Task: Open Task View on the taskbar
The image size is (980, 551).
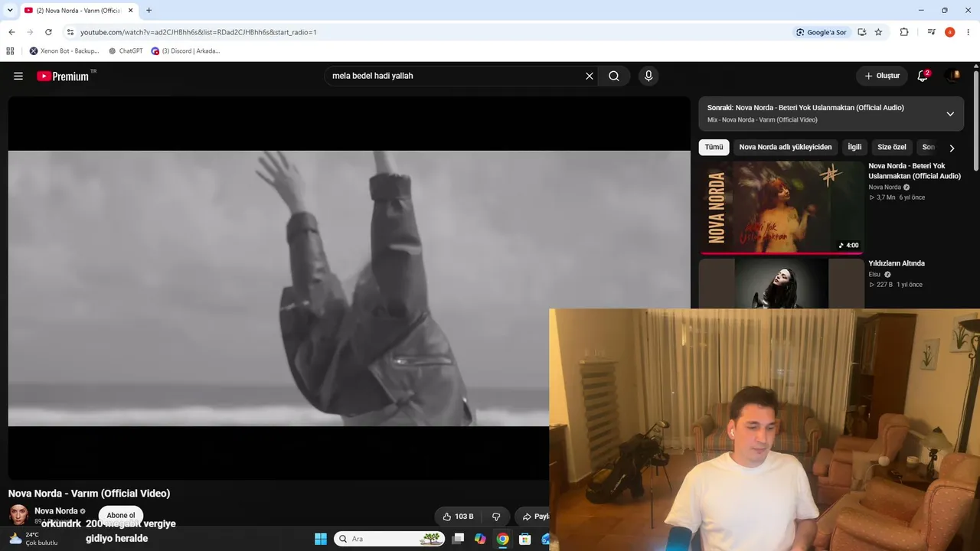Action: point(458,539)
